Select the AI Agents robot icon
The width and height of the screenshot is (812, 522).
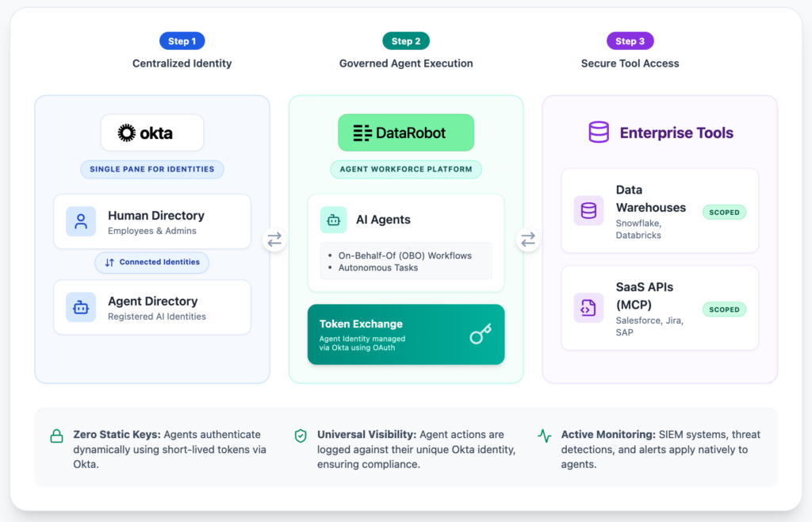pos(334,220)
